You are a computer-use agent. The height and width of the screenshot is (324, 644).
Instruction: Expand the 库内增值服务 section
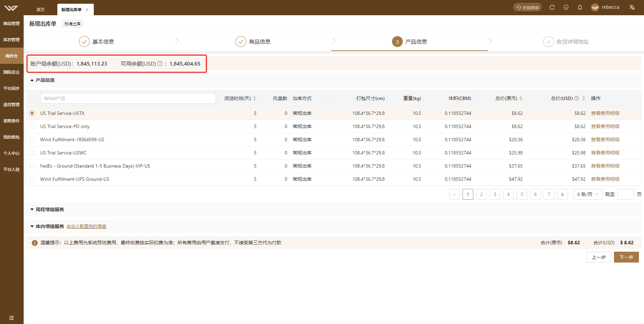32,226
